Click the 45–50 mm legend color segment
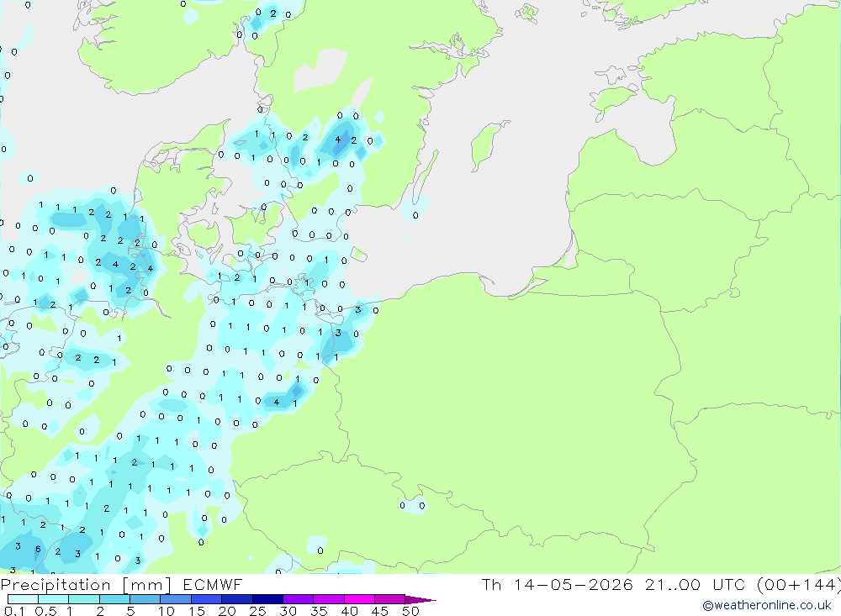The image size is (841, 616). coord(390,599)
